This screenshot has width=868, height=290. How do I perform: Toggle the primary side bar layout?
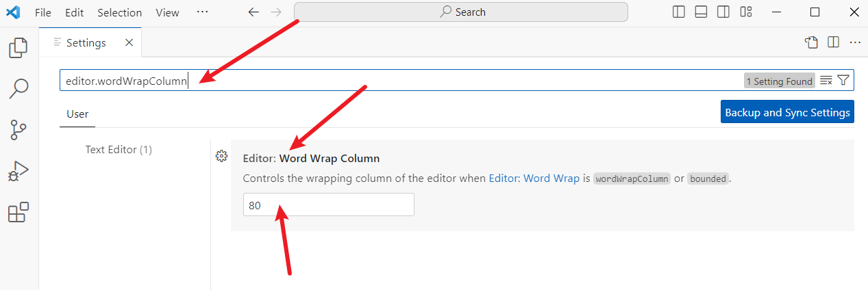click(x=679, y=12)
